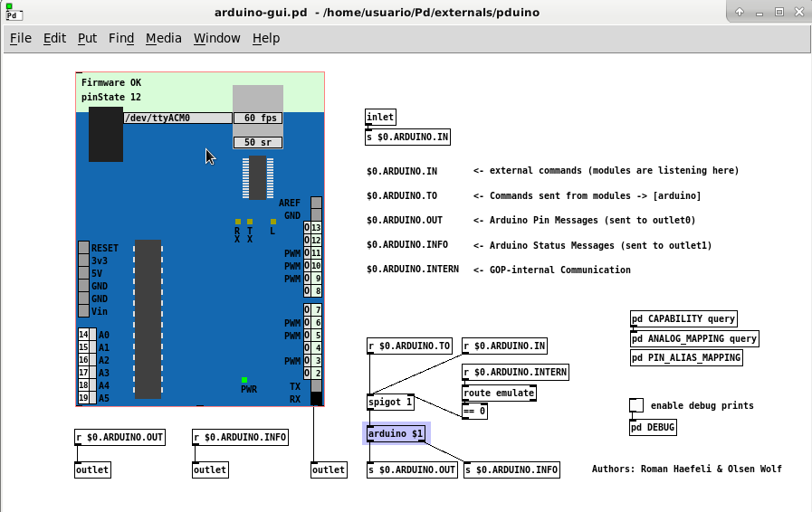Click the green PWR LED indicator
The height and width of the screenshot is (512, 812).
(x=244, y=381)
